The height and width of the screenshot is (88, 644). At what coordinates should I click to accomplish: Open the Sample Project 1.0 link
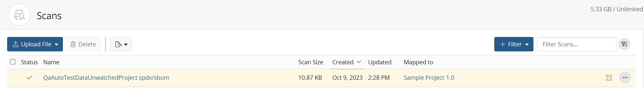pyautogui.click(x=429, y=78)
